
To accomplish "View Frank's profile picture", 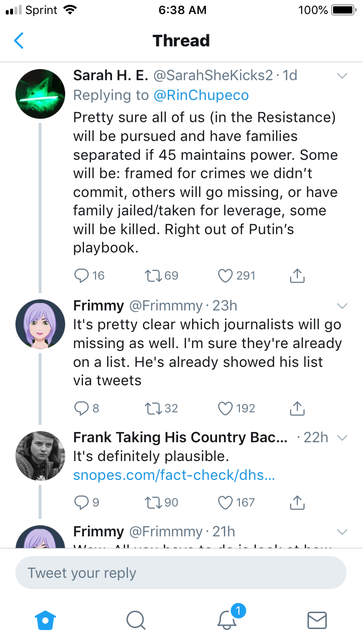I will point(41,456).
